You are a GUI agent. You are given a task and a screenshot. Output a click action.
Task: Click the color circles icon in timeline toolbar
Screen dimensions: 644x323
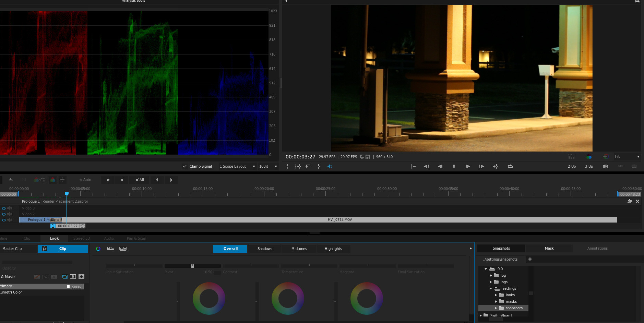pos(52,180)
